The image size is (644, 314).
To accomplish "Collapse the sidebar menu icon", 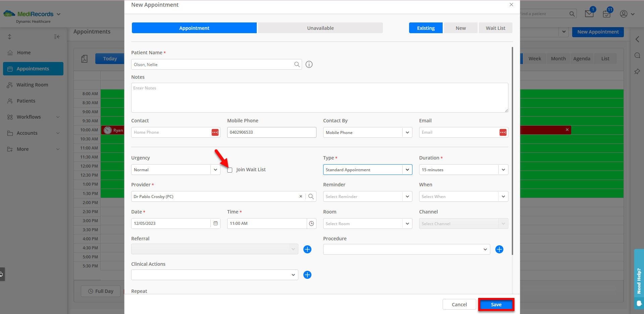I will pyautogui.click(x=57, y=37).
